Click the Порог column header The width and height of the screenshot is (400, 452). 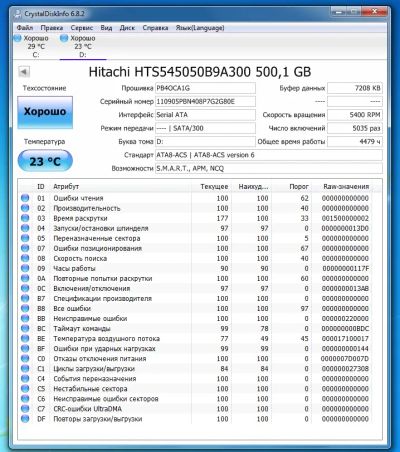(299, 186)
